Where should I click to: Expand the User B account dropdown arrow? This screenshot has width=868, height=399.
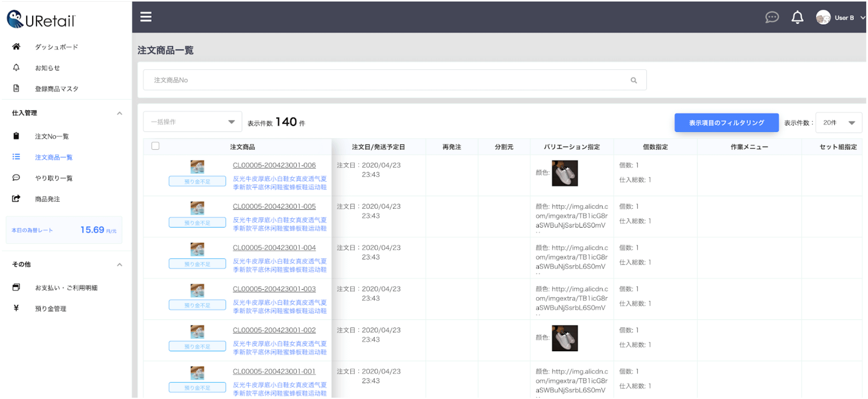pos(862,18)
